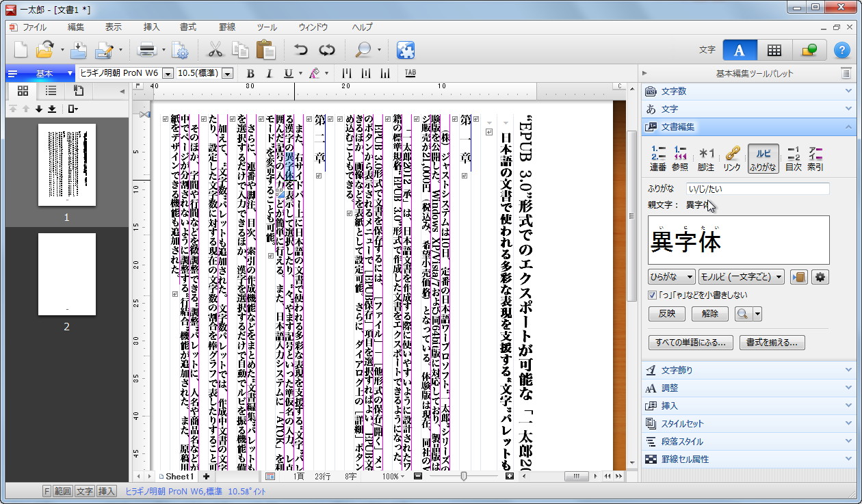Image resolution: width=862 pixels, height=504 pixels.
Task: Open the ひらがな ruby type dropdown
Action: click(x=671, y=277)
